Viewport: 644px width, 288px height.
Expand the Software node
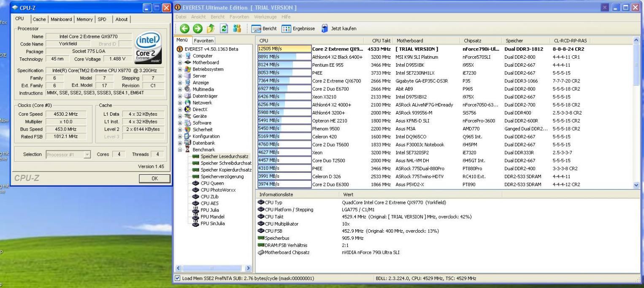point(181,123)
